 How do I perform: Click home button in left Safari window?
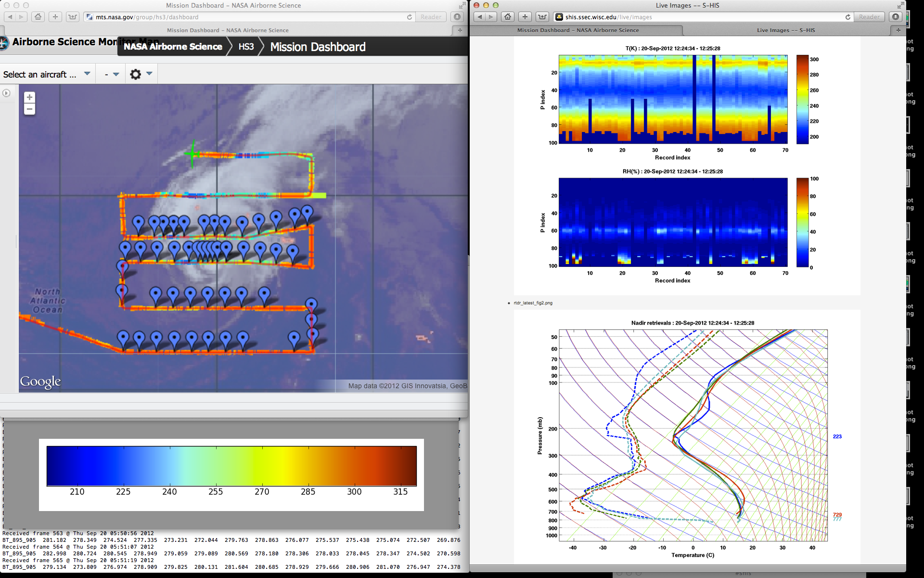coord(38,17)
